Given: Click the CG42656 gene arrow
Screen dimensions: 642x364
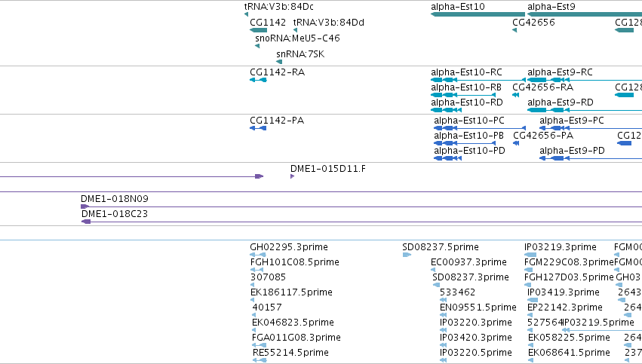Looking at the screenshot, I should pos(515,30).
